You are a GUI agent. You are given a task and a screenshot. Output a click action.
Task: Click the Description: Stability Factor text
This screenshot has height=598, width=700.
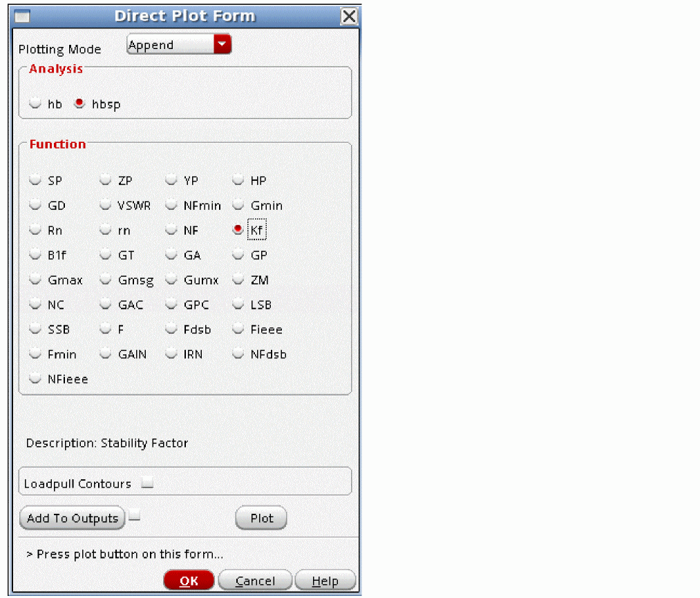[107, 443]
